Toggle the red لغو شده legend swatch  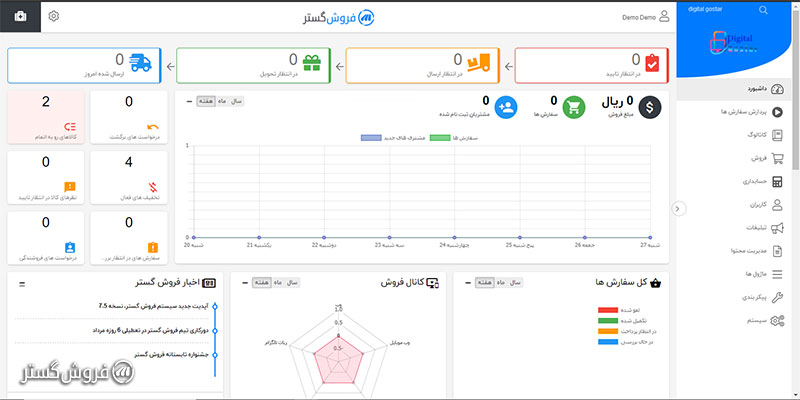click(x=608, y=310)
